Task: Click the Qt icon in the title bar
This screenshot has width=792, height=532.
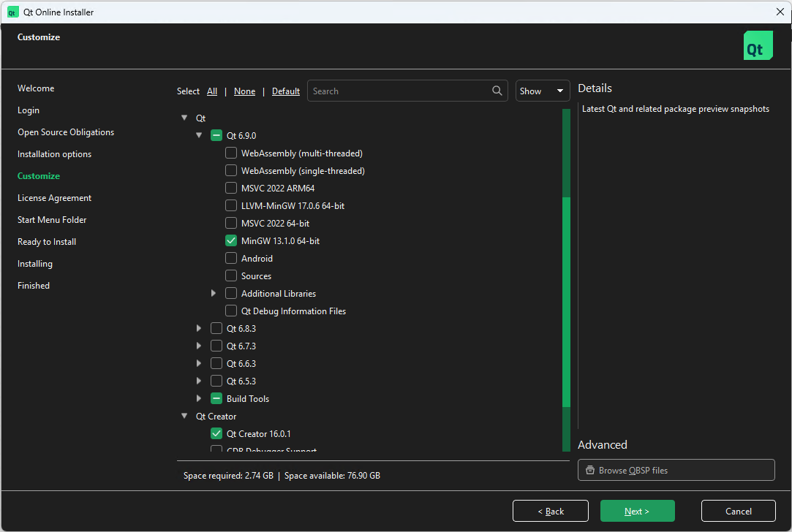Action: [x=12, y=12]
